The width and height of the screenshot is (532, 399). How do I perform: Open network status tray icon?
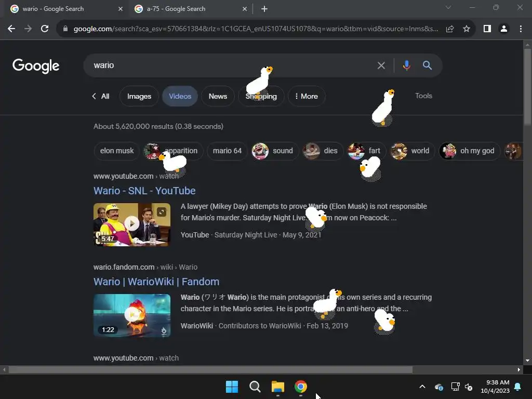[x=455, y=387]
